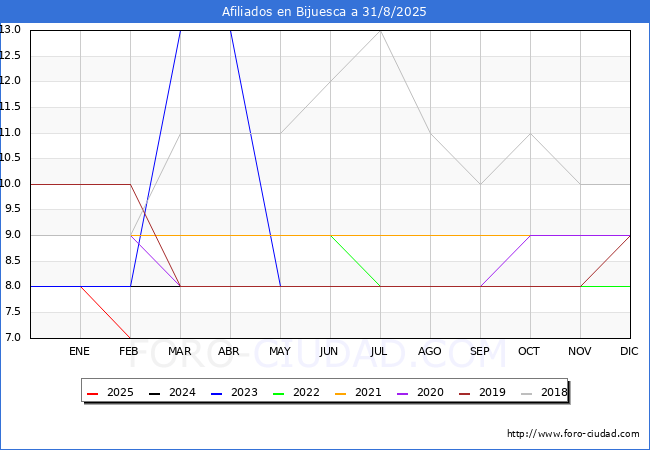This screenshot has height=450, width=650.
Task: Click the OCT month axis label
Action: point(530,352)
